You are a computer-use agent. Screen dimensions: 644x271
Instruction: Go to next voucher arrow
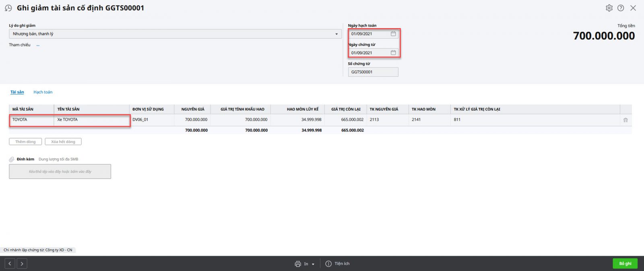[x=22, y=264]
